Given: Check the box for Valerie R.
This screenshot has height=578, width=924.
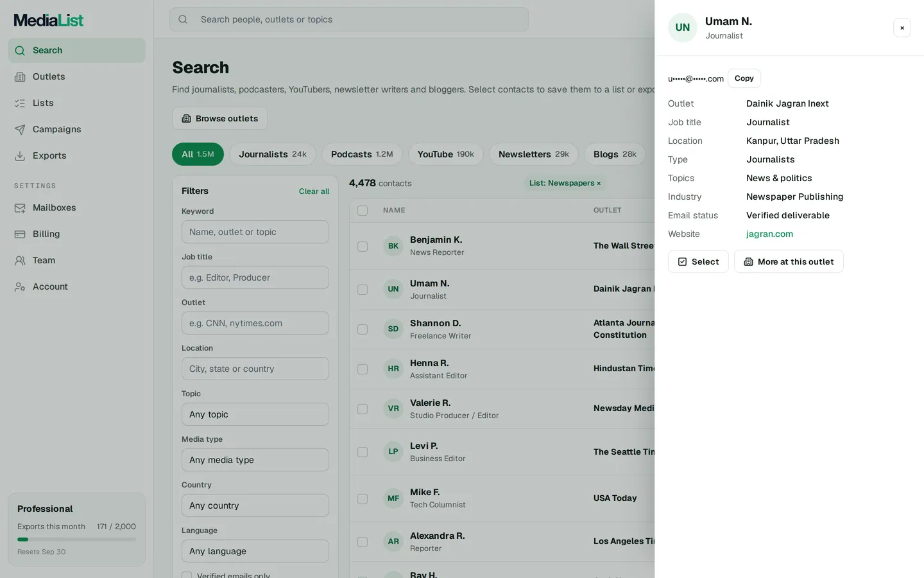Looking at the screenshot, I should pos(363,409).
